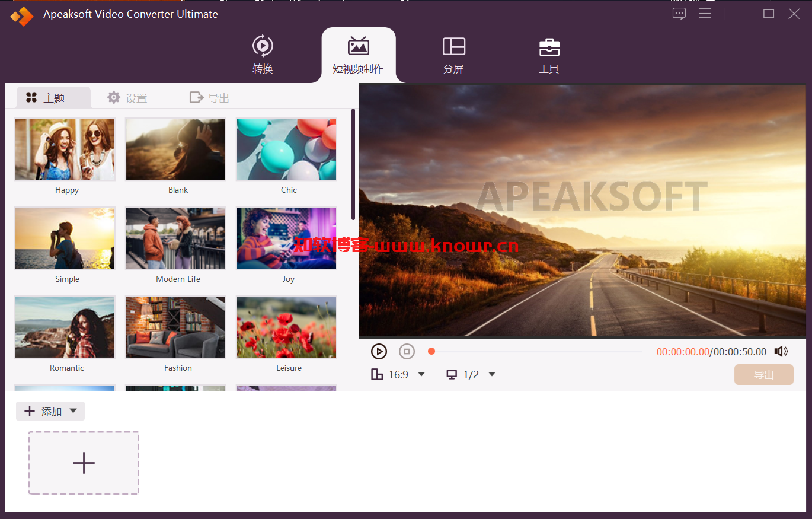The image size is (812, 519).
Task: Switch to the 短视频制作 tab
Action: (358, 55)
